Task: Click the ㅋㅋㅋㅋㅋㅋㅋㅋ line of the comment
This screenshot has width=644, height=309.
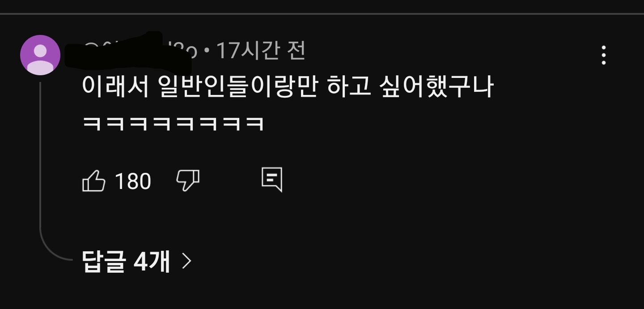Action: [173, 123]
